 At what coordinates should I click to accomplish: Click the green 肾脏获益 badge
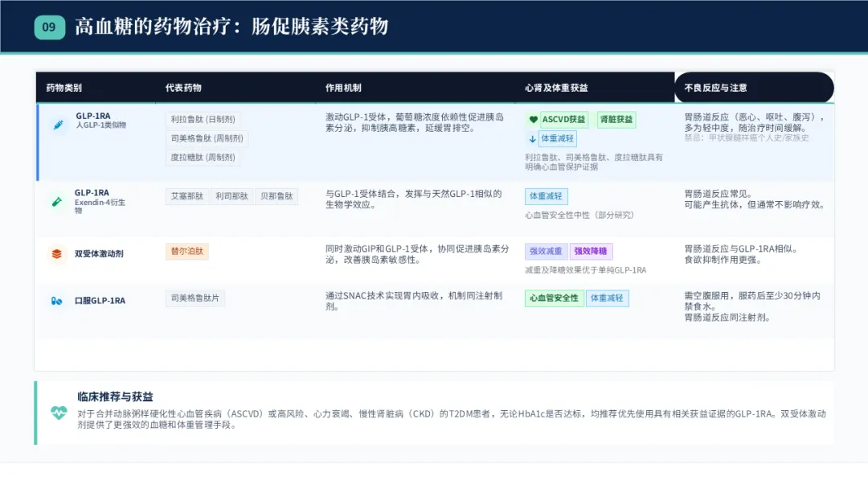pyautogui.click(x=616, y=120)
